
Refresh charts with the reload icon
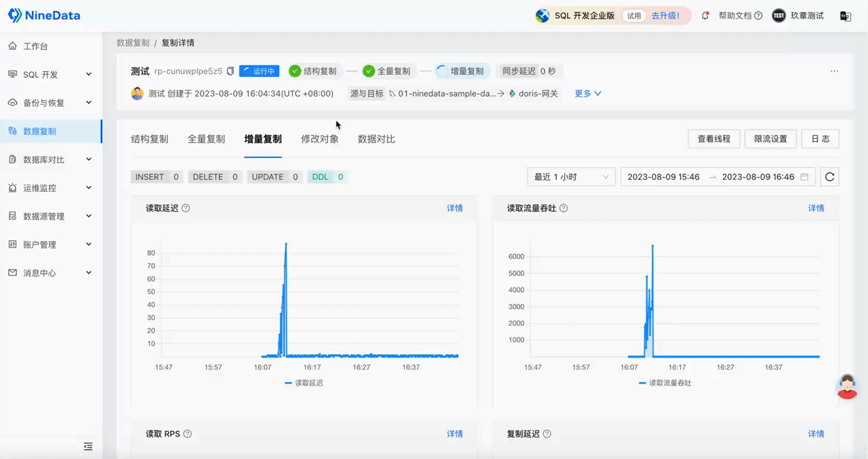point(830,176)
